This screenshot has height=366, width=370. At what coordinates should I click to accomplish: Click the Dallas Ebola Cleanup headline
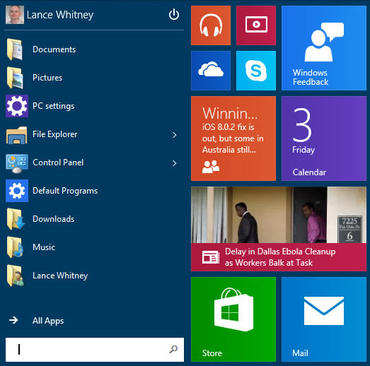click(x=280, y=257)
